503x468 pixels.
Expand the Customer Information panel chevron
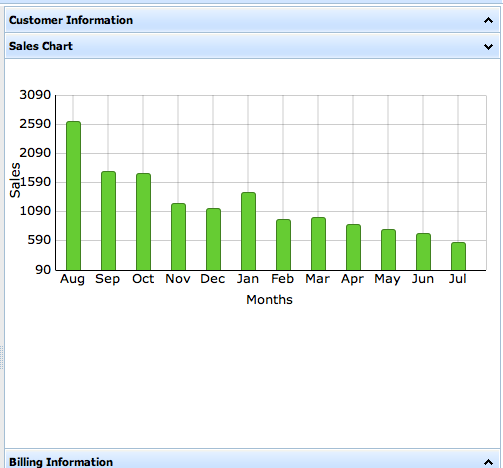488,20
